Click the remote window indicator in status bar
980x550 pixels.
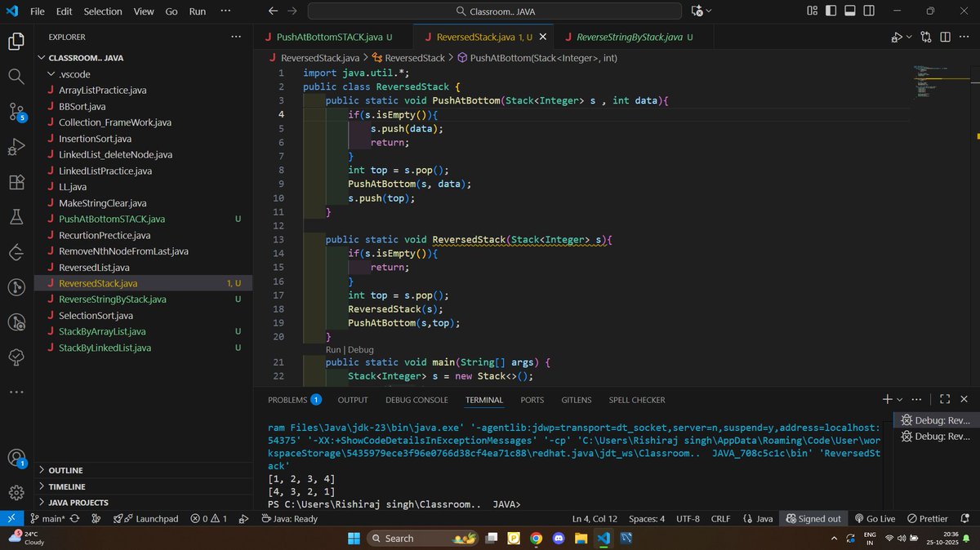[11, 518]
